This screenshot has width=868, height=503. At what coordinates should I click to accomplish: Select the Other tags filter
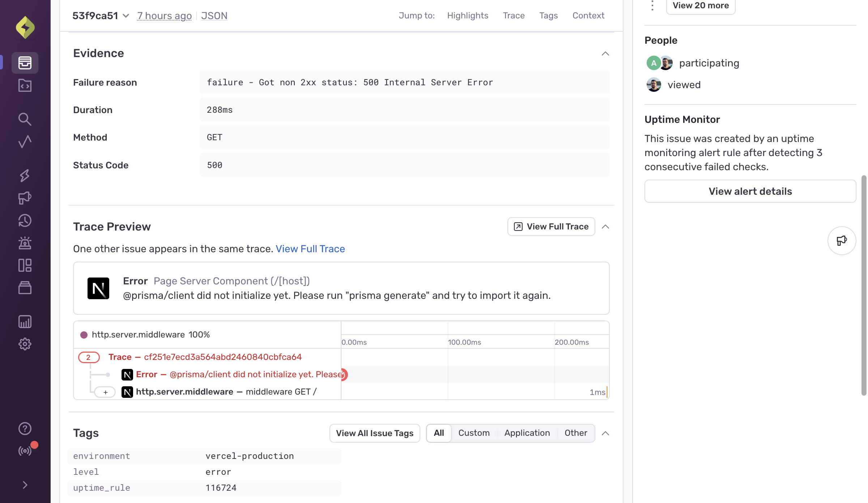(576, 433)
